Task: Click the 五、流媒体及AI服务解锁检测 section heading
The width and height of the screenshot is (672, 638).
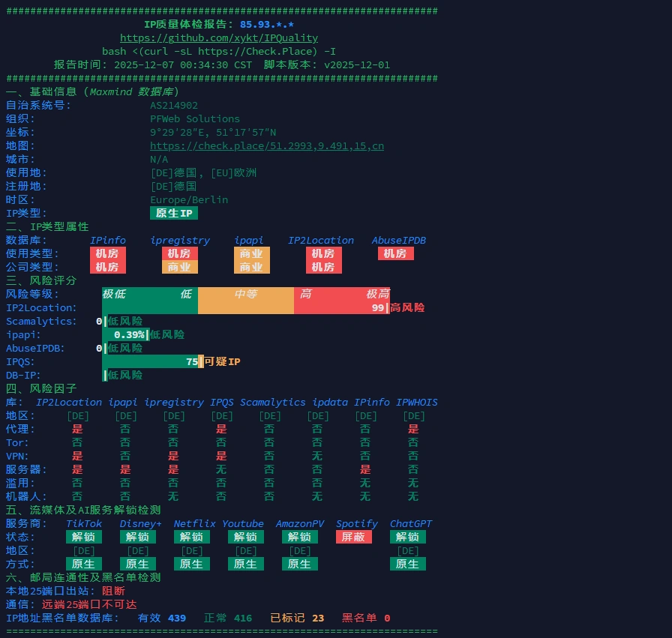Action: tap(82, 511)
